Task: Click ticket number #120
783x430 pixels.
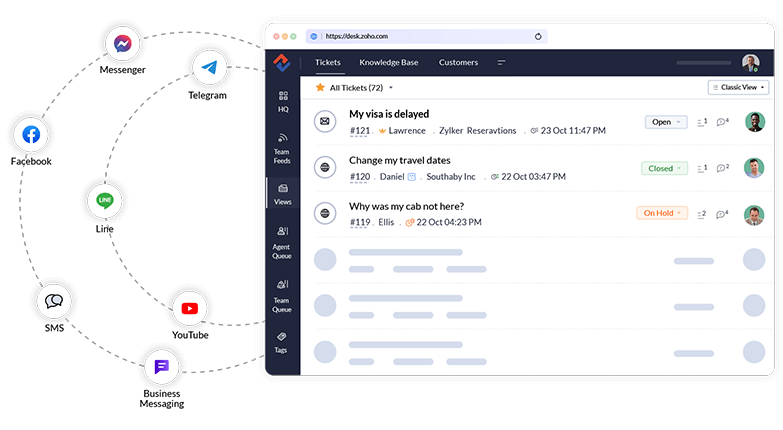Action: (360, 177)
